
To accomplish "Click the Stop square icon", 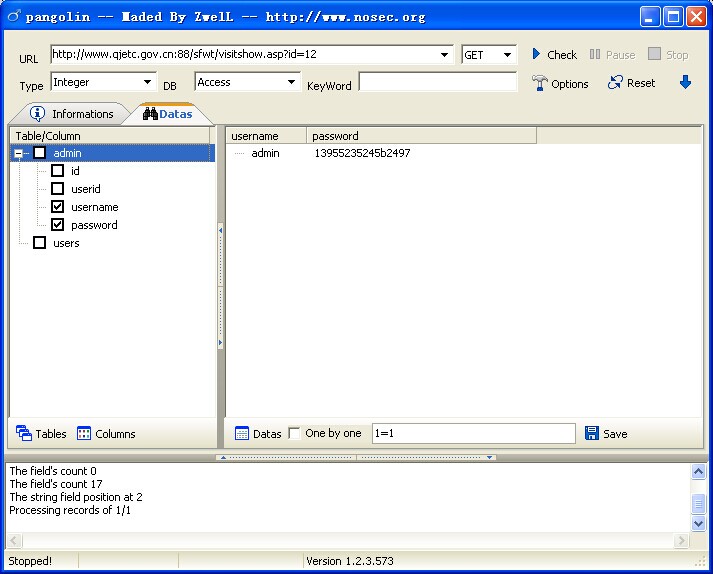I will pos(654,54).
